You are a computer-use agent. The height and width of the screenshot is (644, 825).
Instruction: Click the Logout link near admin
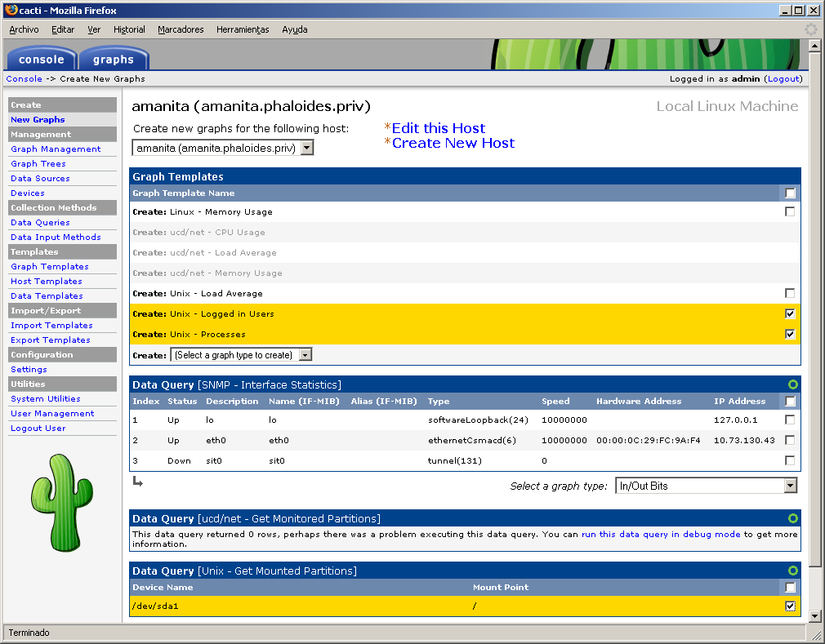[783, 78]
